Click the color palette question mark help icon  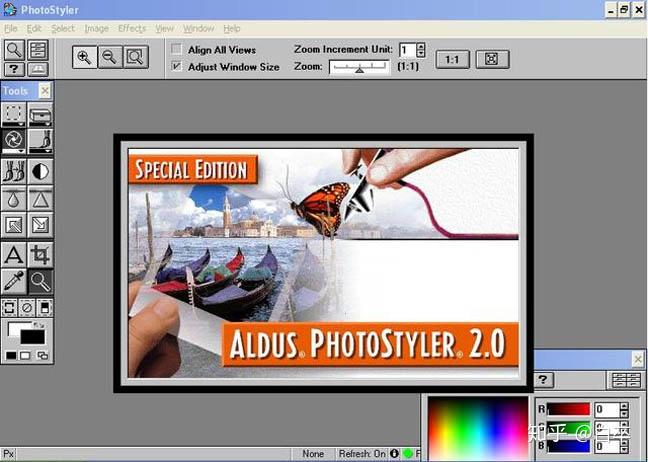[x=543, y=380]
